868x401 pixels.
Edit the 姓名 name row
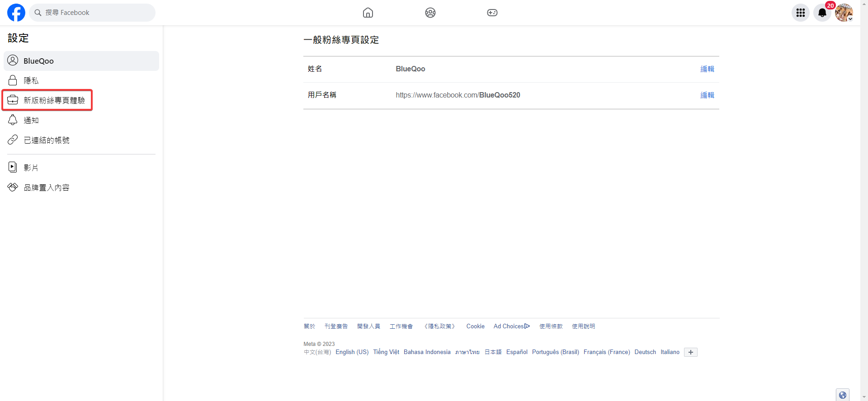(707, 69)
